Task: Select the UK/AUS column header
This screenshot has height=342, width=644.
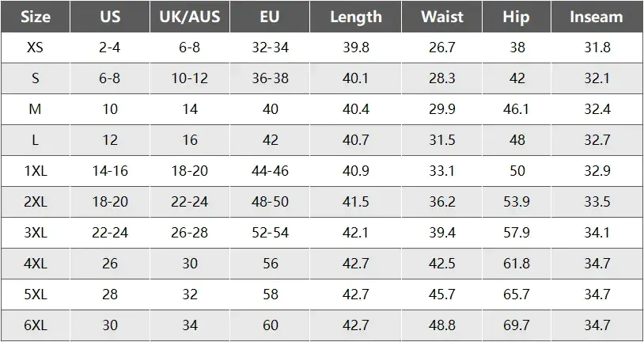Action: tap(190, 17)
